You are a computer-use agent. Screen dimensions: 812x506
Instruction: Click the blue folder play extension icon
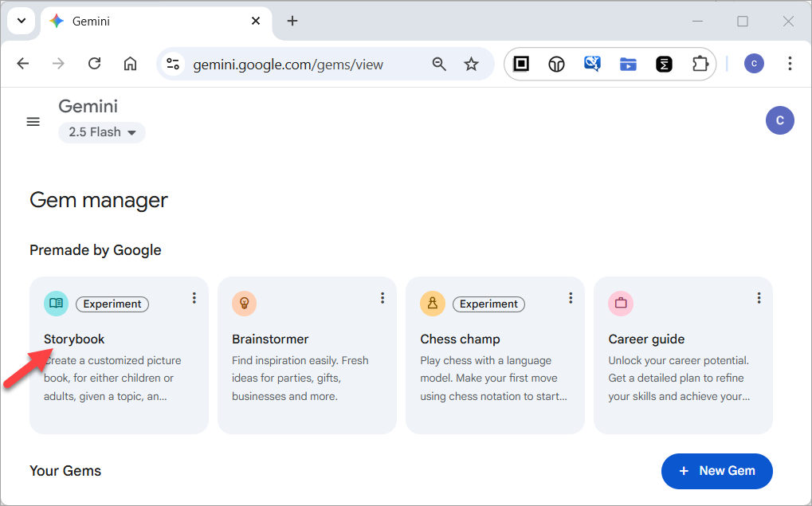coord(628,65)
